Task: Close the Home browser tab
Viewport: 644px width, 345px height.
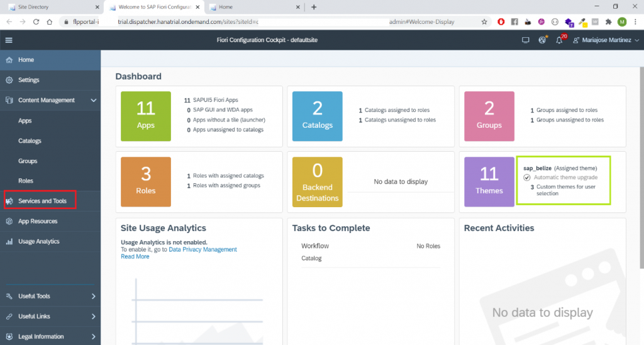Action: 297,7
